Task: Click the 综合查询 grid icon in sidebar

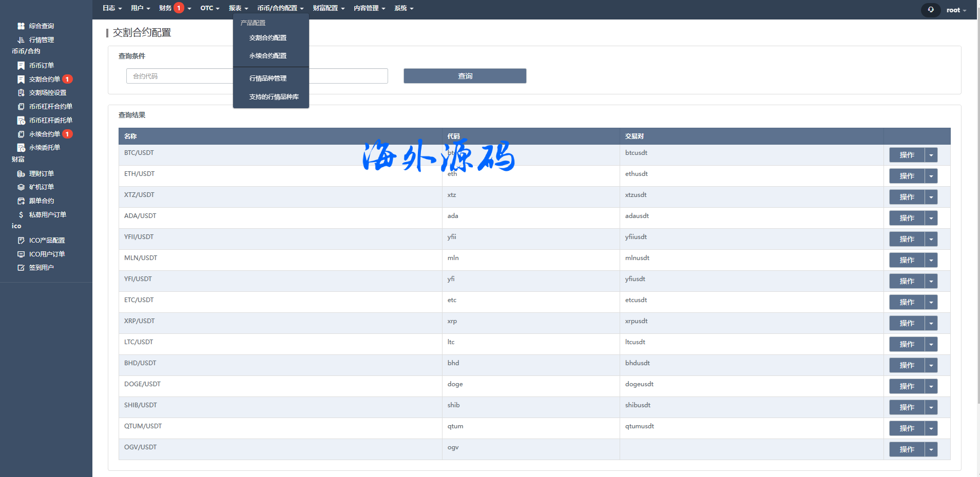Action: [21, 26]
